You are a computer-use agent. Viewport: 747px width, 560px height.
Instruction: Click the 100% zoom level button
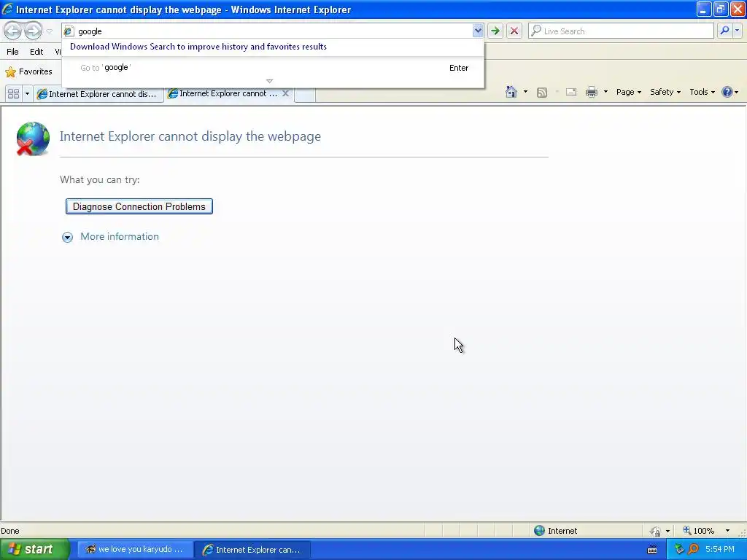698,531
